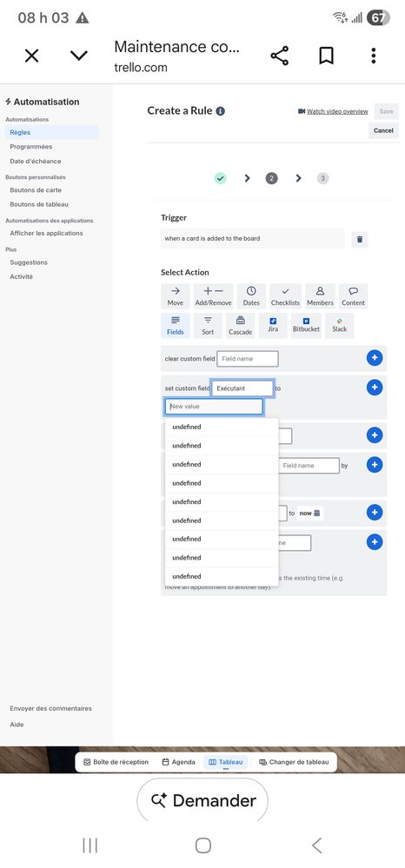
Task: Open the Dates action category
Action: (x=251, y=296)
